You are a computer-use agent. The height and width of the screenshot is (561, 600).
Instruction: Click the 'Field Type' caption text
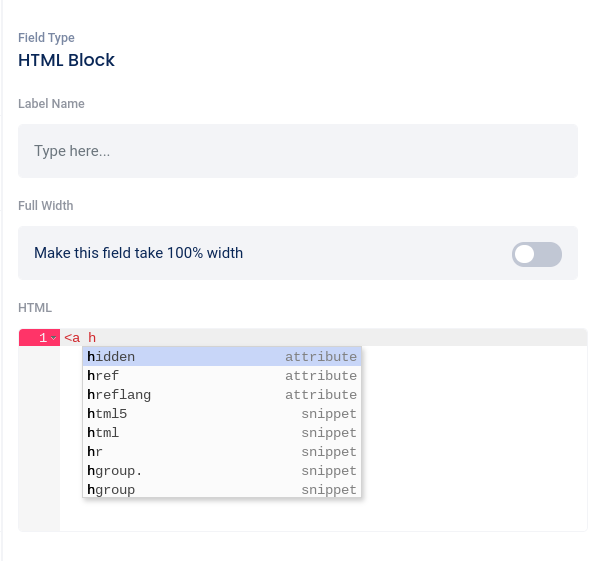[x=46, y=38]
